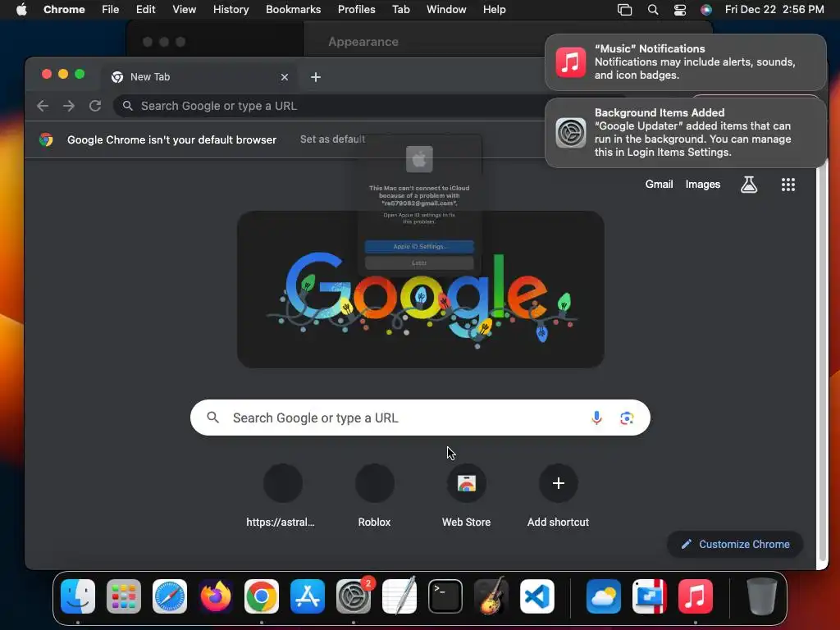Screen dimensions: 840x630
Task: Open System Settings from the Dock
Action: 354,596
